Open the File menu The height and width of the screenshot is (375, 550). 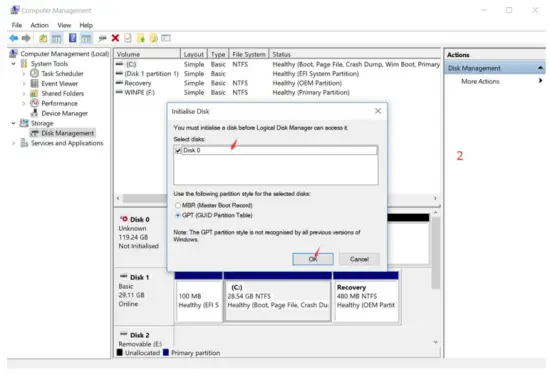point(16,25)
